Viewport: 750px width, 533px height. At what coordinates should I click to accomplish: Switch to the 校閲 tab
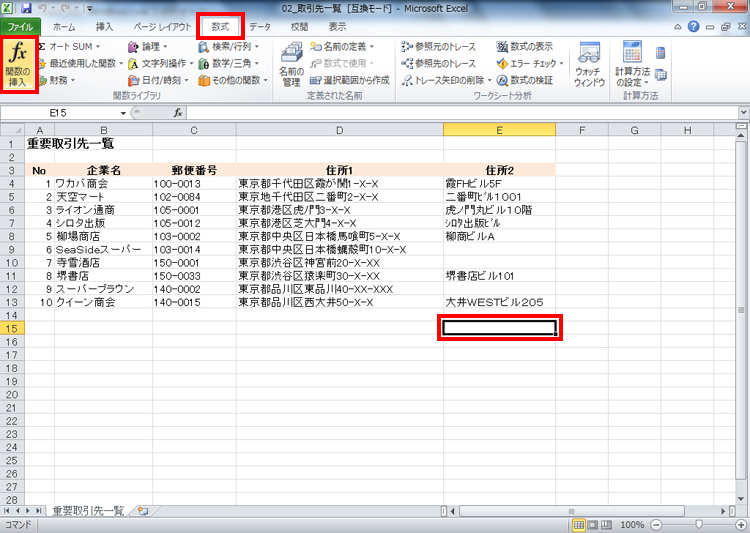point(299,27)
